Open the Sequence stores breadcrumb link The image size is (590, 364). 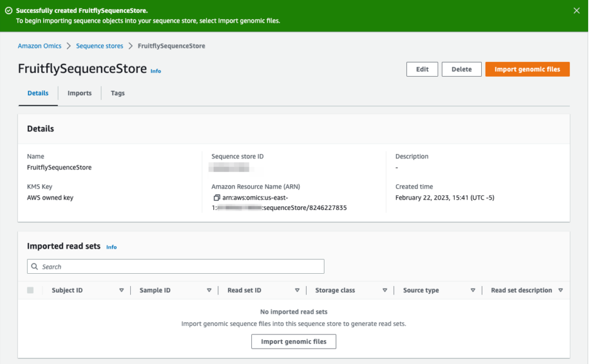[100, 45]
